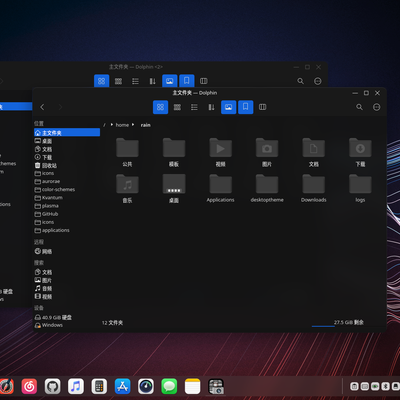Viewport: 400px width, 400px height.
Task: Select the 下载 folder in the file view
Action: (360, 148)
